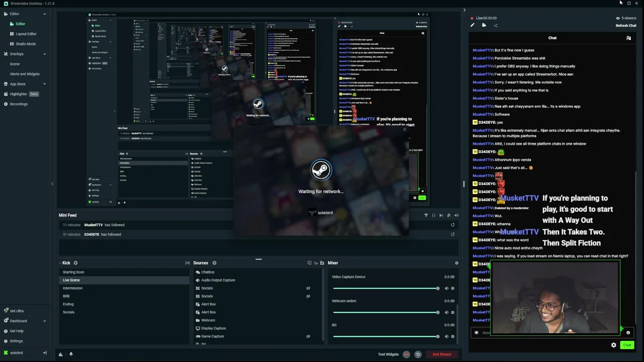Click the replay buffer icon
Screen dimensions: 644x362
[418, 354]
